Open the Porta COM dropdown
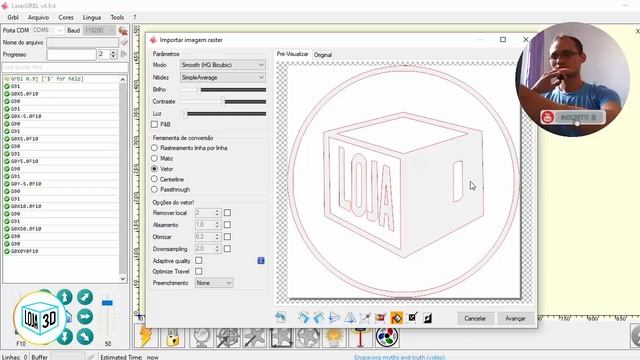640x360 pixels. point(48,30)
